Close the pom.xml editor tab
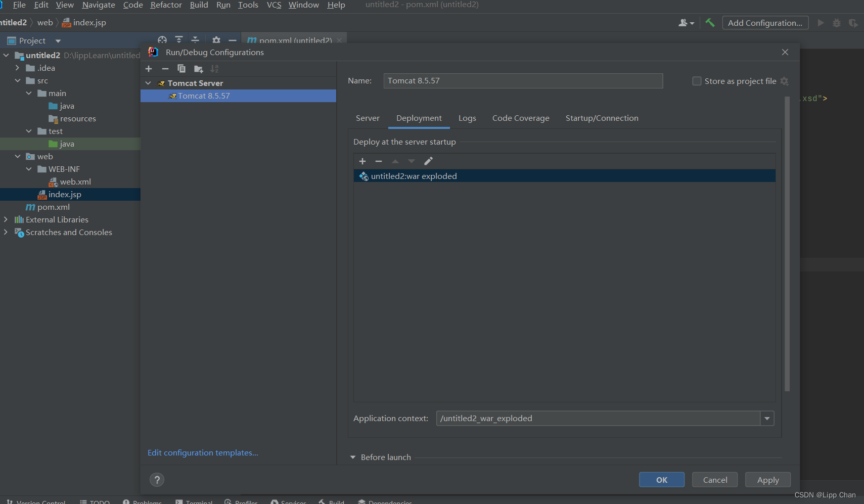The width and height of the screenshot is (864, 504). (339, 40)
